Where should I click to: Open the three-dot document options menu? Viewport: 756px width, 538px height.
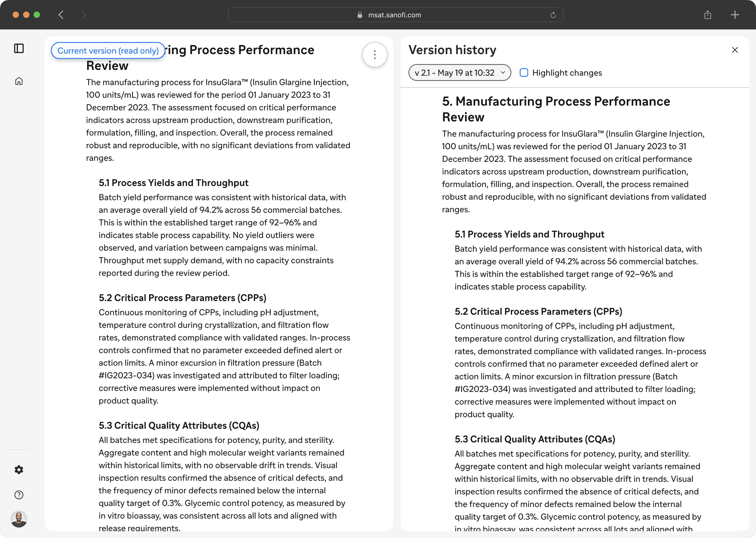click(x=375, y=55)
